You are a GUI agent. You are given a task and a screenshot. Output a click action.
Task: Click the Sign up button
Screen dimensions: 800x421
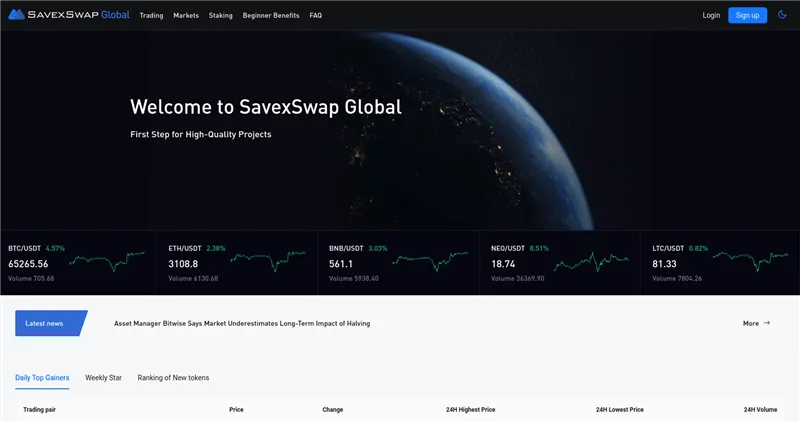[x=747, y=15]
